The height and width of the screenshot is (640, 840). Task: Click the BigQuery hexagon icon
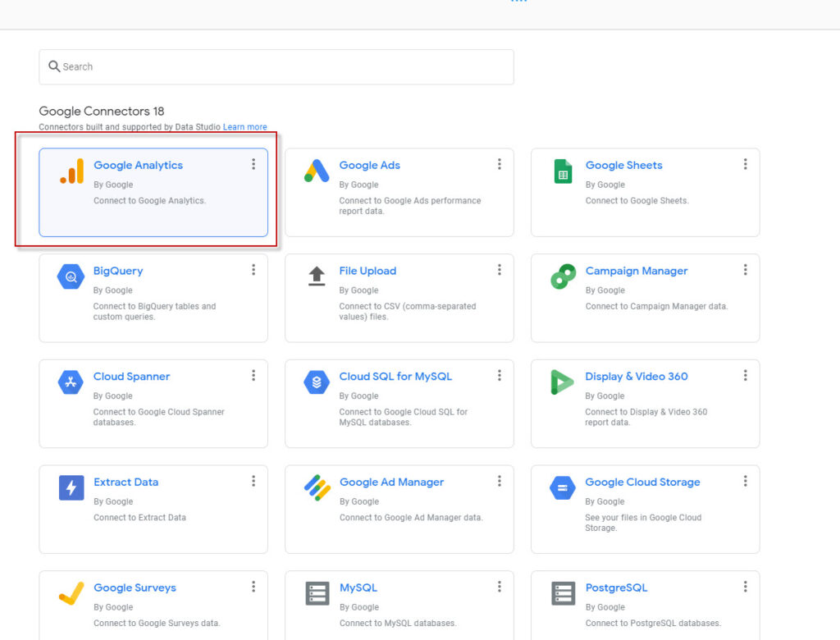tap(71, 277)
